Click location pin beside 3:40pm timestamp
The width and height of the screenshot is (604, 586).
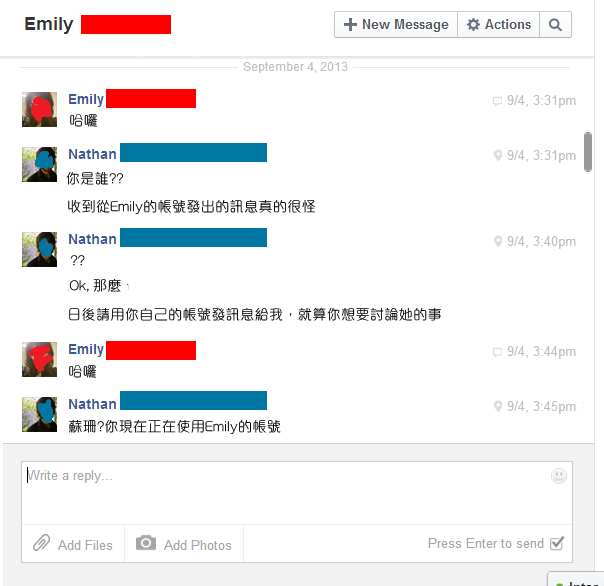click(498, 242)
